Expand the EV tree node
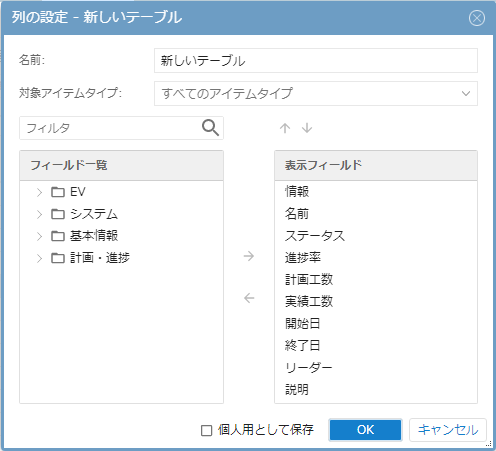The image size is (496, 451). coord(39,192)
